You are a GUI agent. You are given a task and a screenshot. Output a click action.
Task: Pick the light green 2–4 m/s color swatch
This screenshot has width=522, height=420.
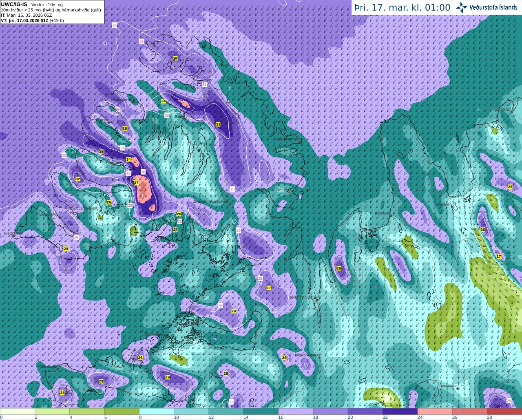[52, 411]
